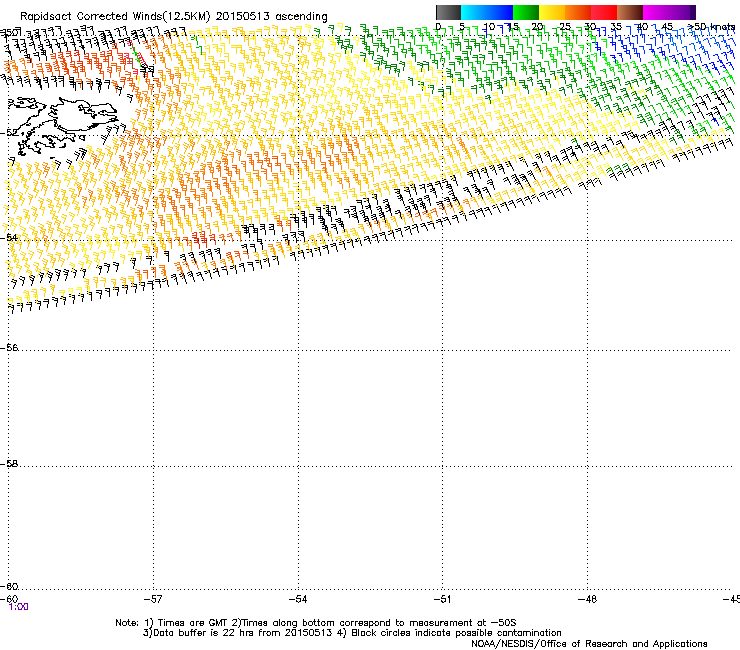Click the NOAA/NESDIS credit text
The width and height of the screenshot is (740, 650).
[x=589, y=644]
